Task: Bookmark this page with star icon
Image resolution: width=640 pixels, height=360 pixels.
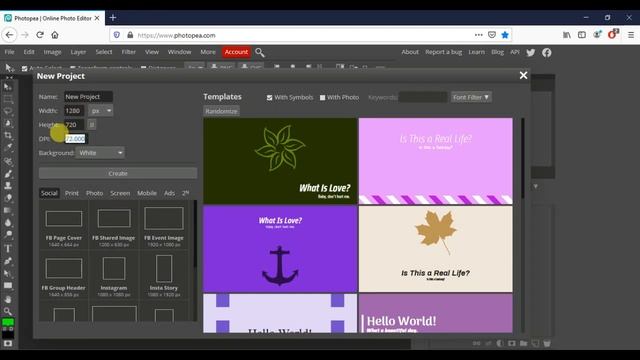Action: [505, 35]
